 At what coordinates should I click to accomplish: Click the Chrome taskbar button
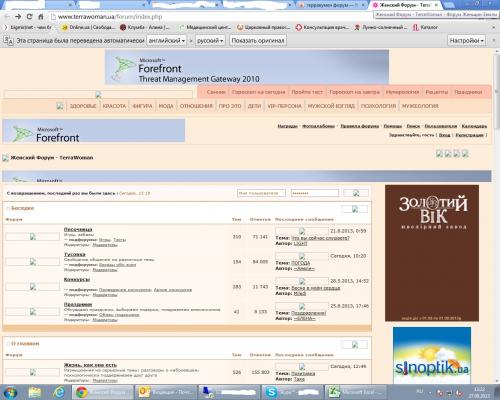[x=103, y=392]
